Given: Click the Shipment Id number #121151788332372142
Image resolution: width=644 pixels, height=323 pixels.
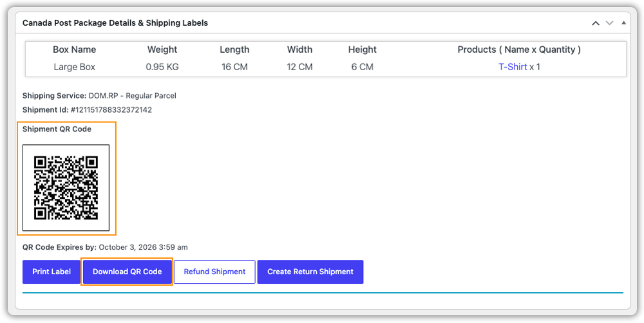Looking at the screenshot, I should (x=111, y=110).
